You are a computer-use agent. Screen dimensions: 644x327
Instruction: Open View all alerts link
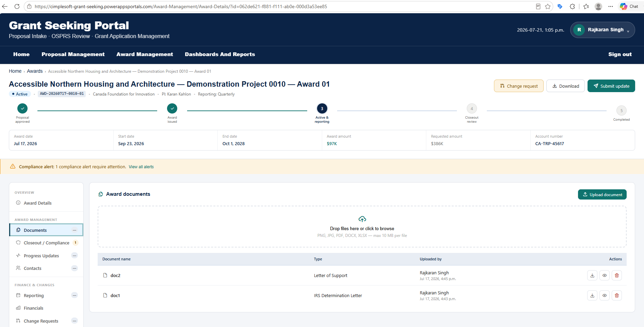pyautogui.click(x=141, y=167)
